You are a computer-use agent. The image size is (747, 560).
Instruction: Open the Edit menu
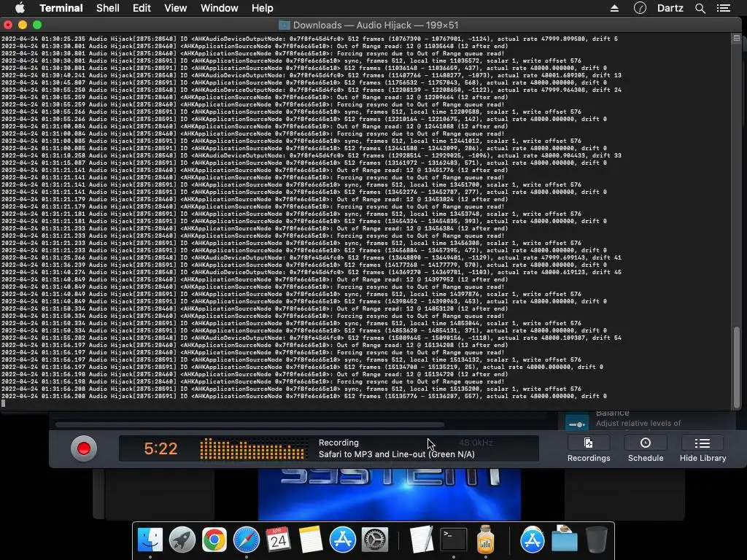click(142, 8)
